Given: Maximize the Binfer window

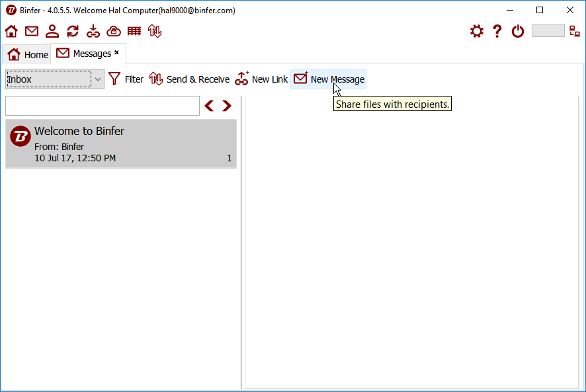Looking at the screenshot, I should [x=540, y=10].
